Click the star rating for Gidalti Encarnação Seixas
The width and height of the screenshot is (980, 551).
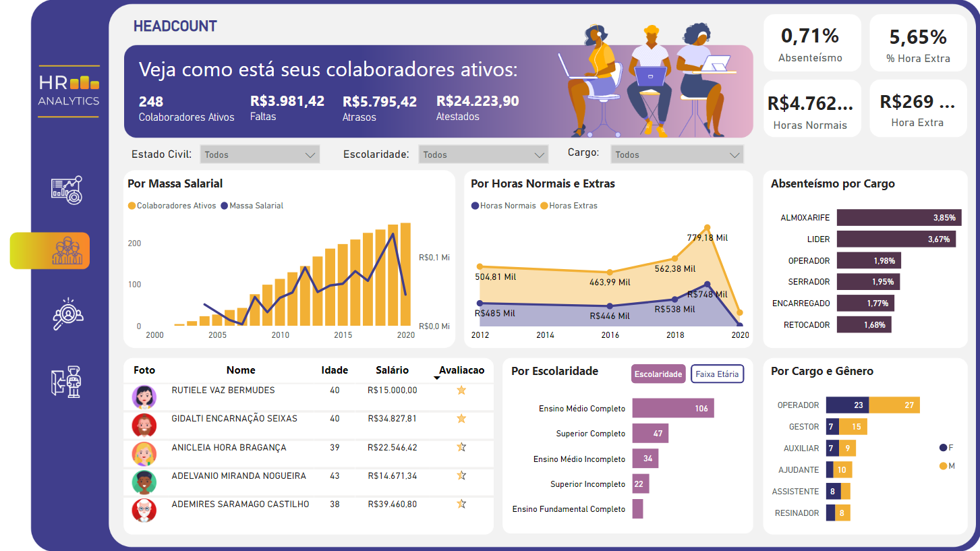(461, 418)
